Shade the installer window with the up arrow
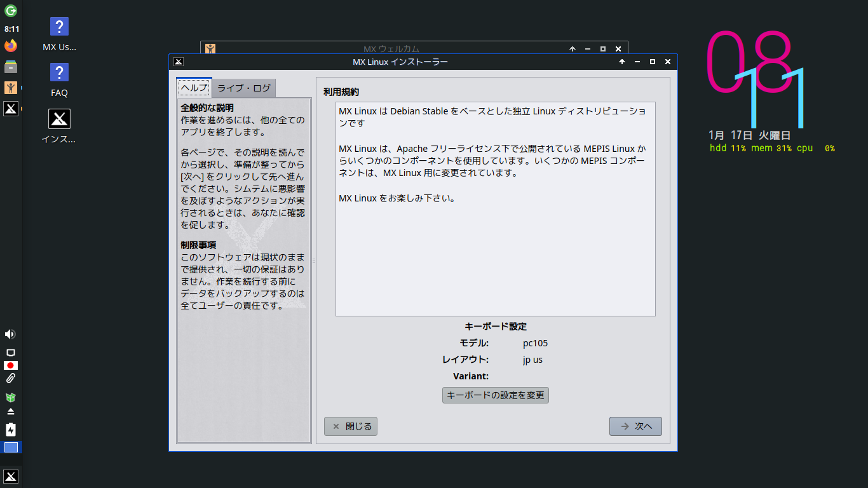The height and width of the screenshot is (488, 868). [x=622, y=62]
